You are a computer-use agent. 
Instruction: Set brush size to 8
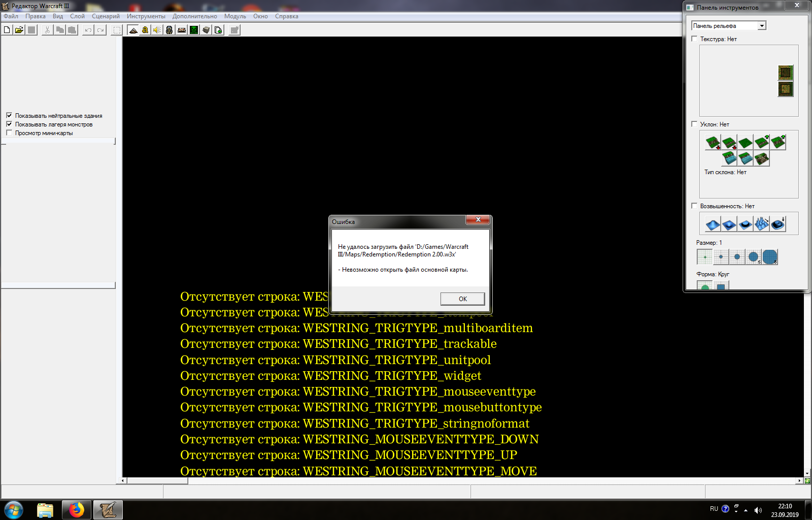(x=770, y=257)
